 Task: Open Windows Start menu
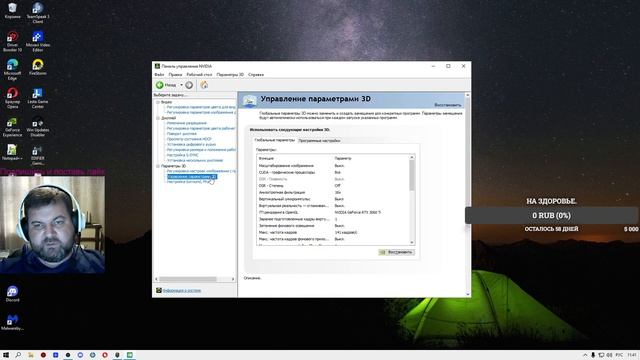(x=6, y=355)
